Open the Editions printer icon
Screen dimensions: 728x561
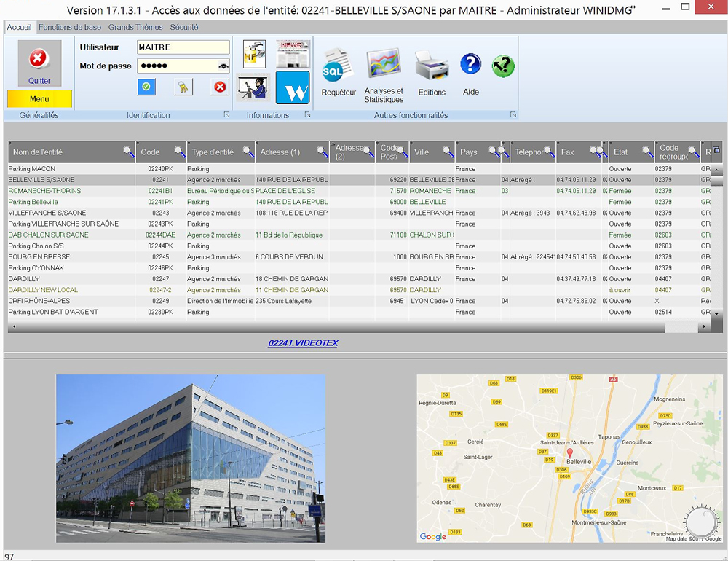point(432,67)
